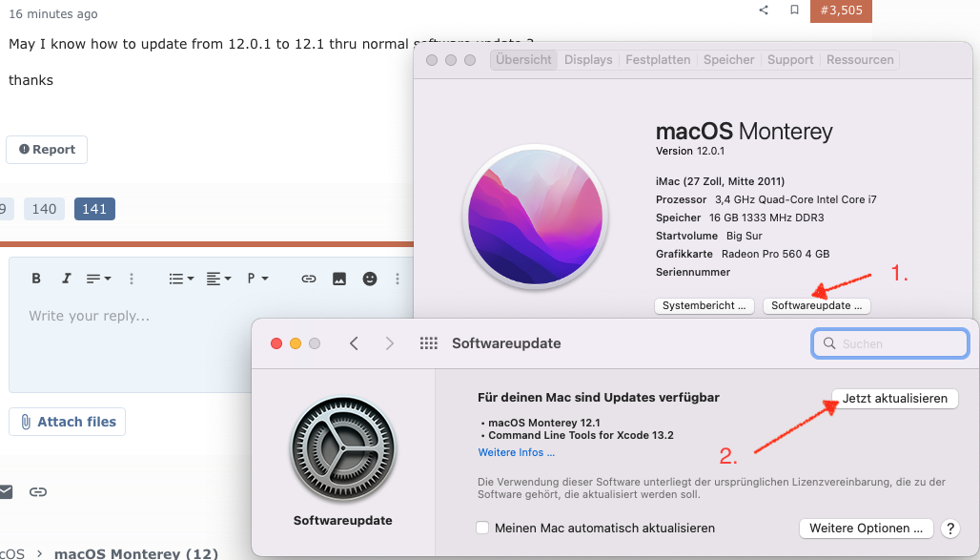Open text style dropdown in editor toolbar

[98, 279]
